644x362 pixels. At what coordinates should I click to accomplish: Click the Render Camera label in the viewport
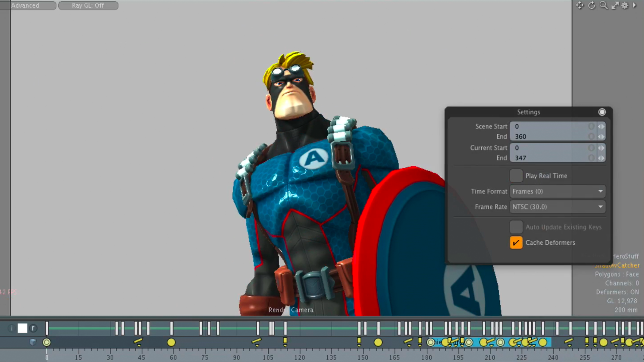(x=291, y=310)
